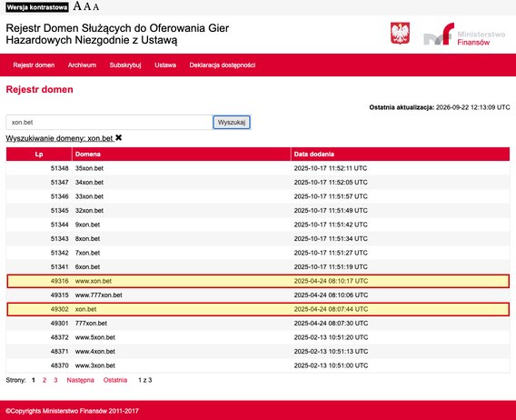The image size is (516, 420).
Task: Click the Ostatnia pagination link
Action: [x=115, y=380]
